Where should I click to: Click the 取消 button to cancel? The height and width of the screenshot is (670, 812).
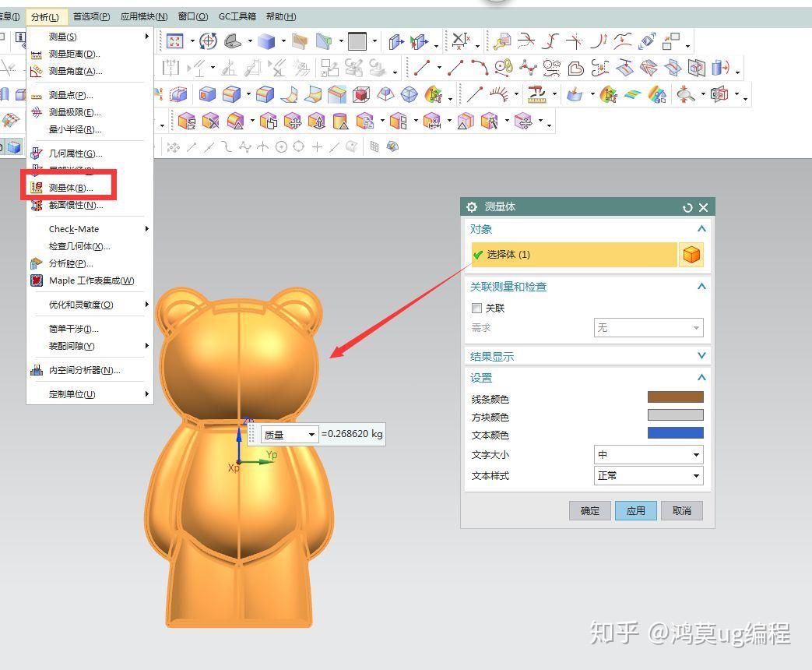coord(681,510)
